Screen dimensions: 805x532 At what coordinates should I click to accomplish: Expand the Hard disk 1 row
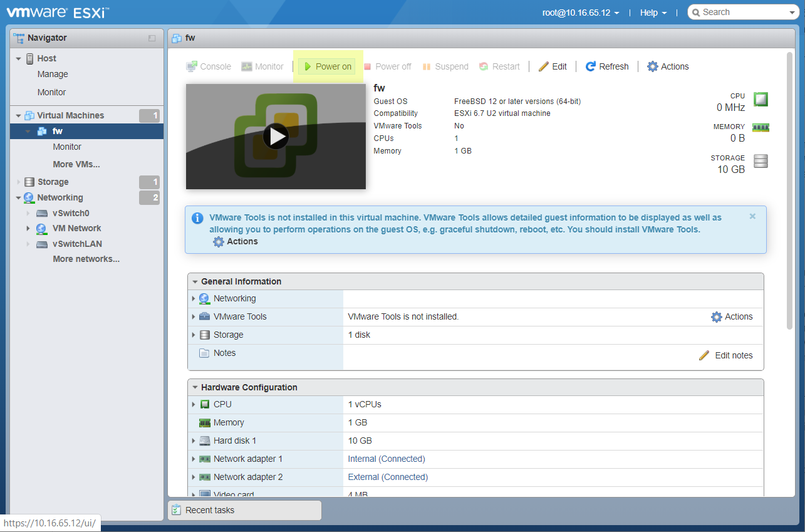tap(194, 441)
